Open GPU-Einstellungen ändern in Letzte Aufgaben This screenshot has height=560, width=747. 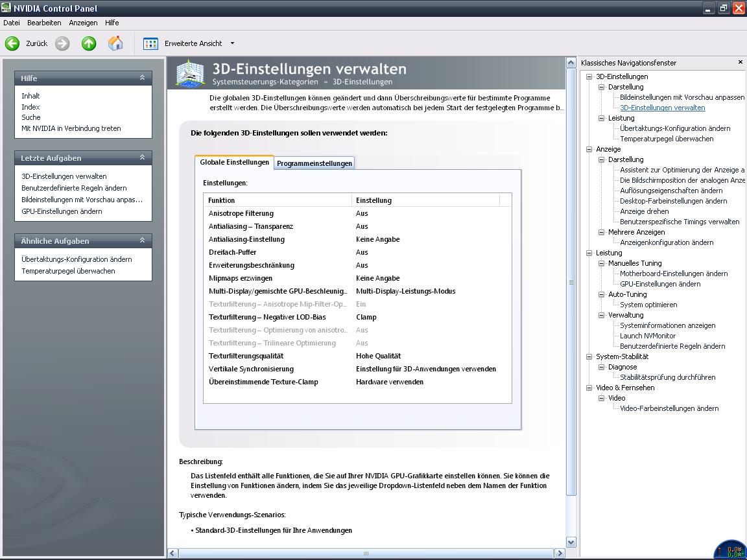62,211
